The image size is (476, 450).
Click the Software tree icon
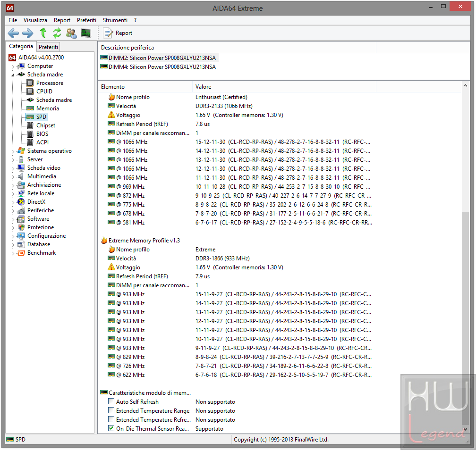point(21,219)
